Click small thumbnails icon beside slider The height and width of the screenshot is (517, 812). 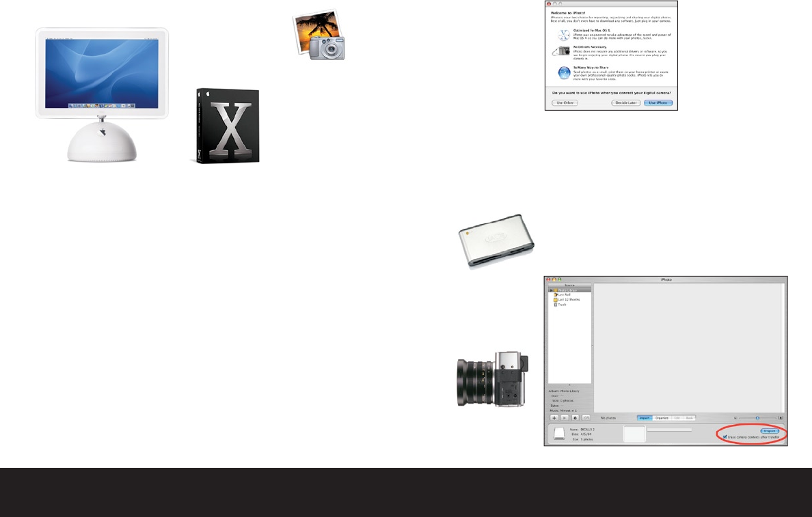pyautogui.click(x=735, y=418)
